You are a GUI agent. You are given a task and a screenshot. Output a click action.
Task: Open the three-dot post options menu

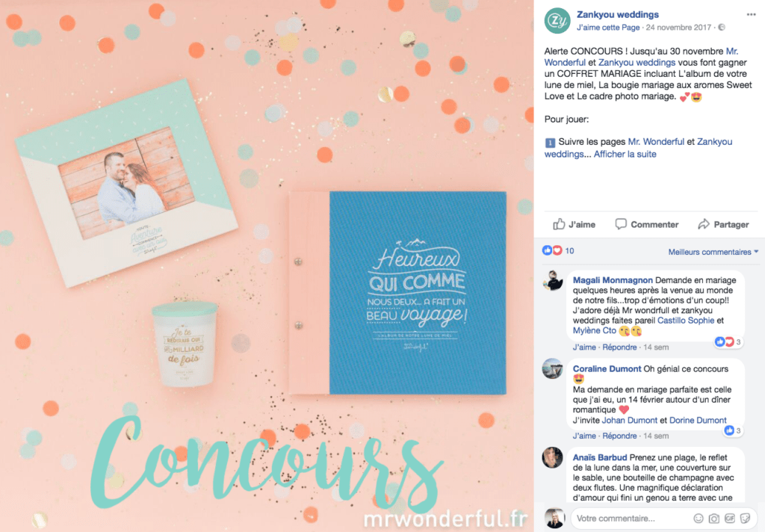pyautogui.click(x=751, y=15)
